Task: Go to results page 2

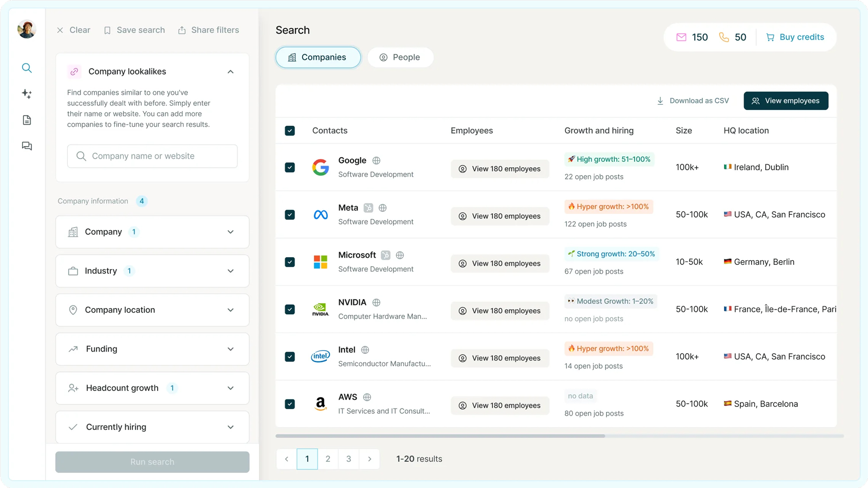Action: pos(327,459)
